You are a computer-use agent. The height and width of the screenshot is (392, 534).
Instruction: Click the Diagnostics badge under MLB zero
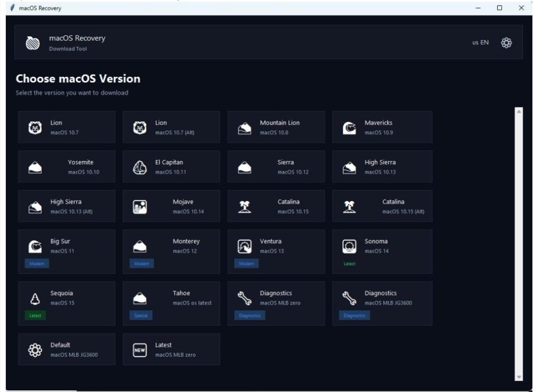coord(249,315)
